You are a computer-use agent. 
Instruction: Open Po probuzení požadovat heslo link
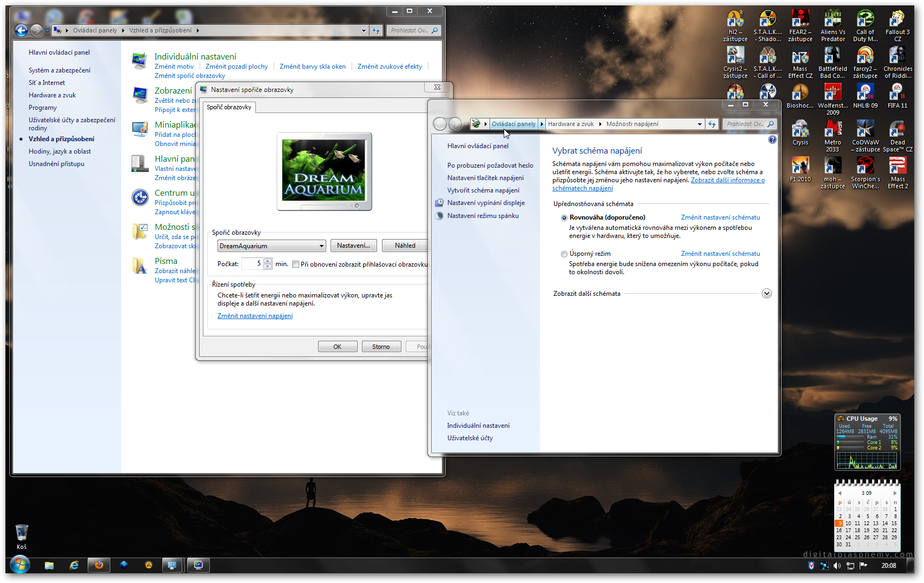pyautogui.click(x=490, y=165)
